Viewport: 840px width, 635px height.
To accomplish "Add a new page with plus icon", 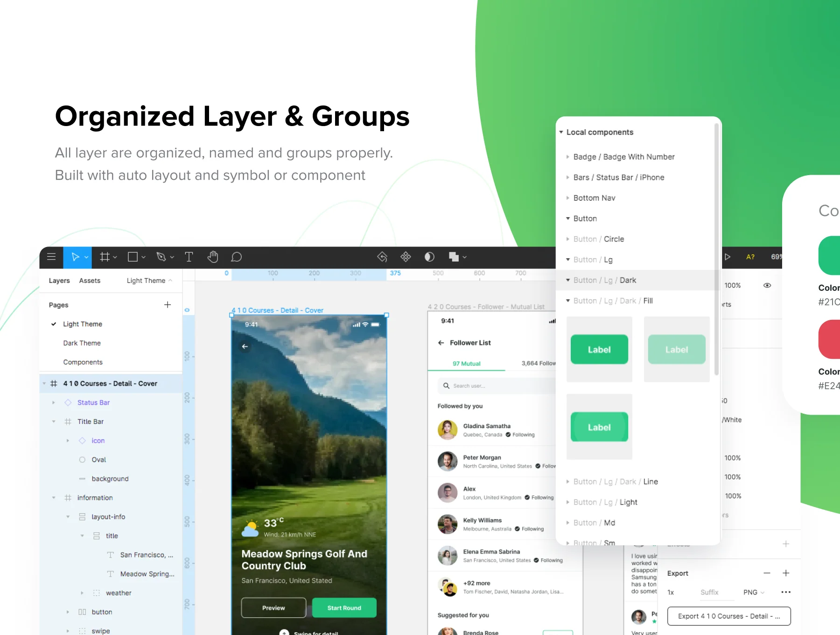I will pos(168,305).
